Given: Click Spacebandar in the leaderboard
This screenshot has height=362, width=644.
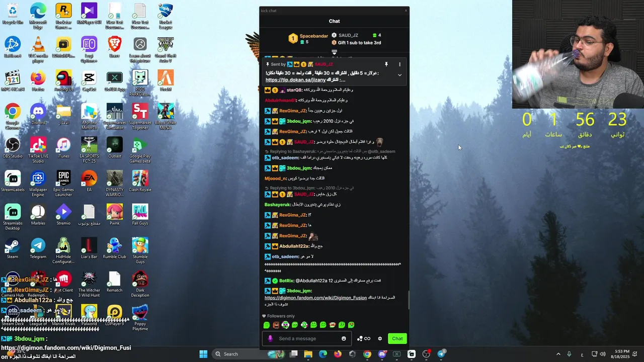Looking at the screenshot, I should point(313,36).
